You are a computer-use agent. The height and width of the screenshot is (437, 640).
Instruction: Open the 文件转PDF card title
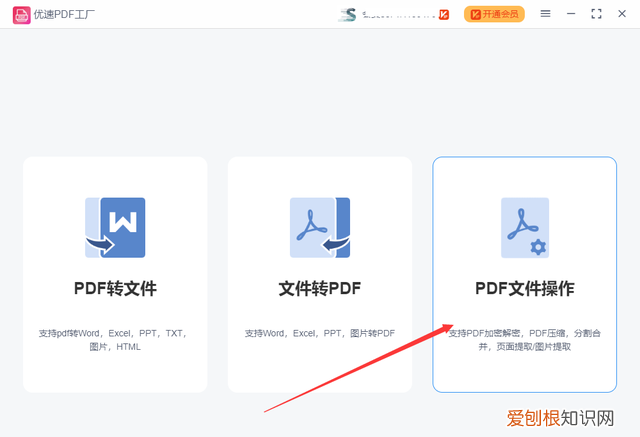point(320,288)
